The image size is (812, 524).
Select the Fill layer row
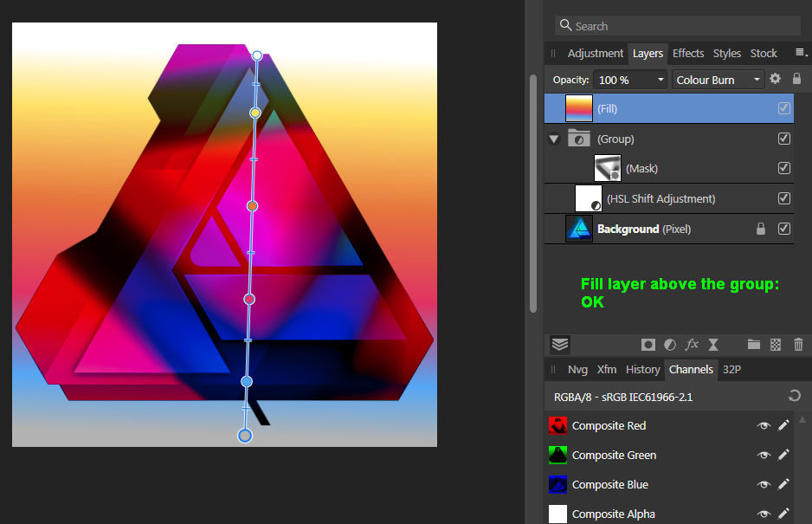point(668,108)
